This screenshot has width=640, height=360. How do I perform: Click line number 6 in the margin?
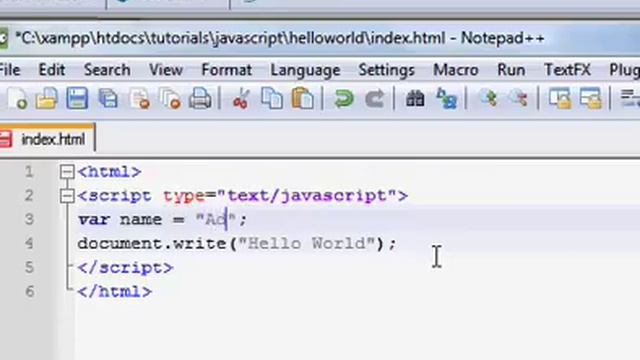[x=29, y=292]
